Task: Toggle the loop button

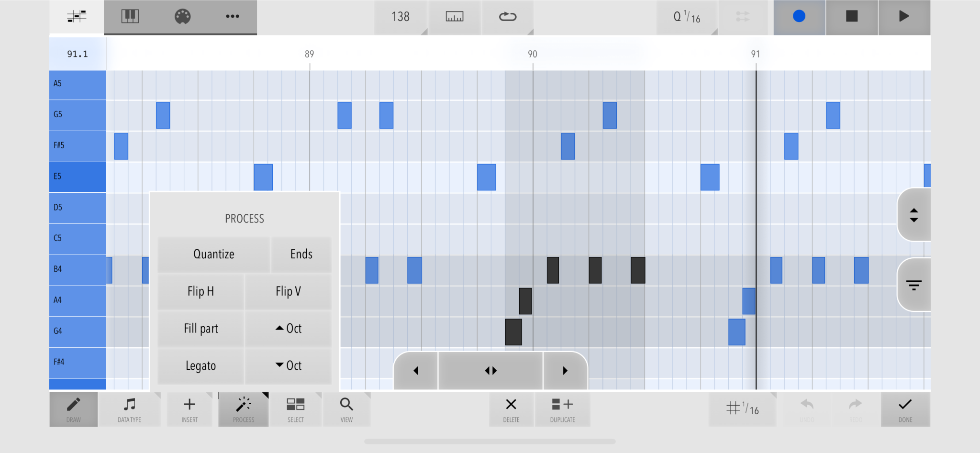Action: click(507, 17)
